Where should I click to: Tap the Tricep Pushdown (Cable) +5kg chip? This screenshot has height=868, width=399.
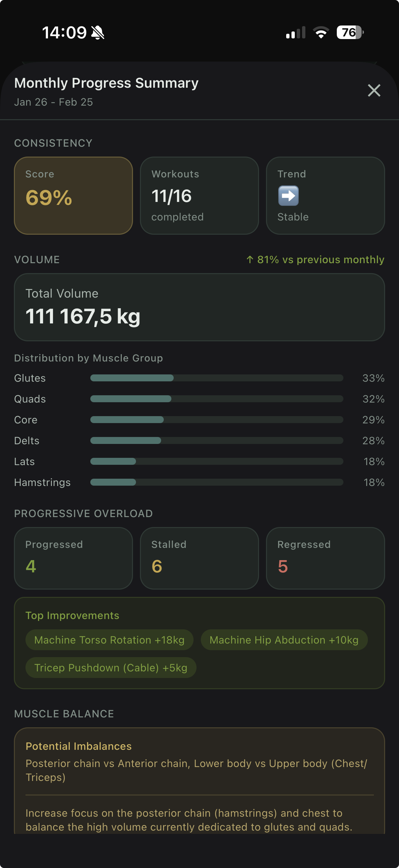[111, 667]
